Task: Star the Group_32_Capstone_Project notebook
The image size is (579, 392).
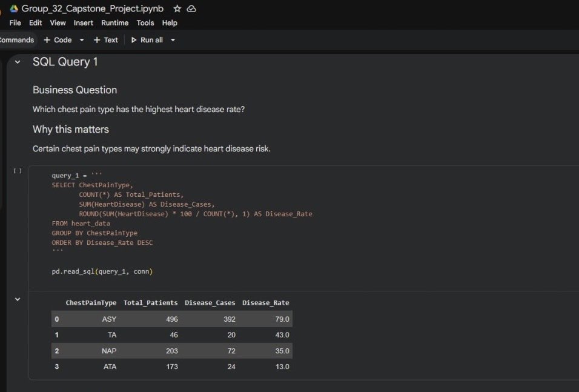Action: (177, 8)
